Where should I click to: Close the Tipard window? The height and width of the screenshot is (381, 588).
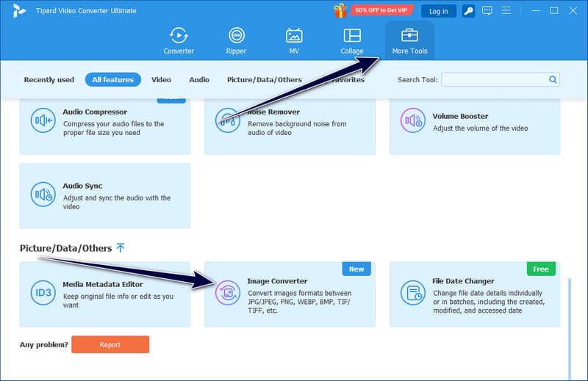point(573,10)
